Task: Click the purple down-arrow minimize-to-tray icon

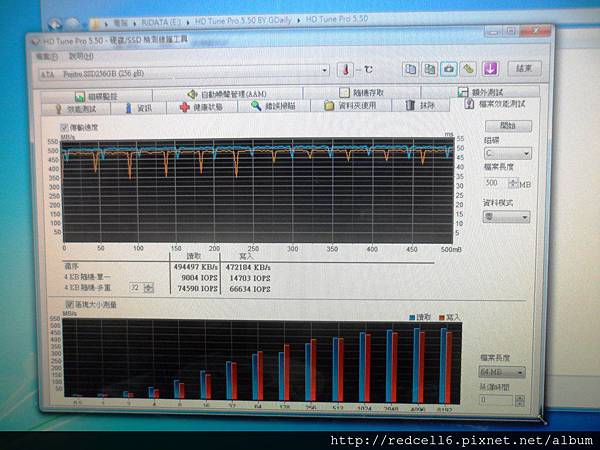Action: (491, 69)
